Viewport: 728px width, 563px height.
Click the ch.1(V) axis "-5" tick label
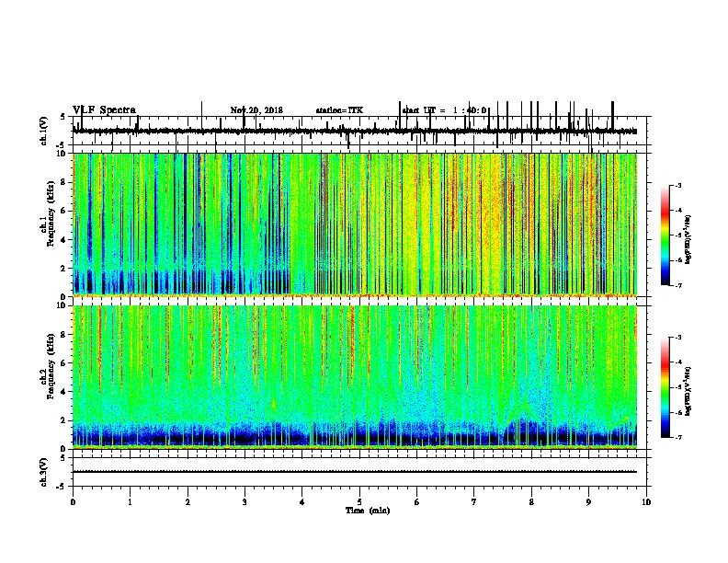point(62,145)
